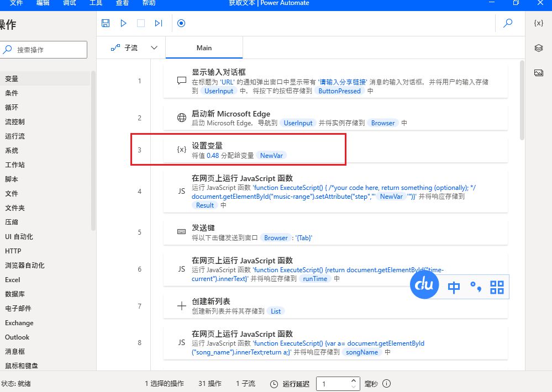Start the recorder icon
Screen dimensions: 552x392
pyautogui.click(x=181, y=23)
